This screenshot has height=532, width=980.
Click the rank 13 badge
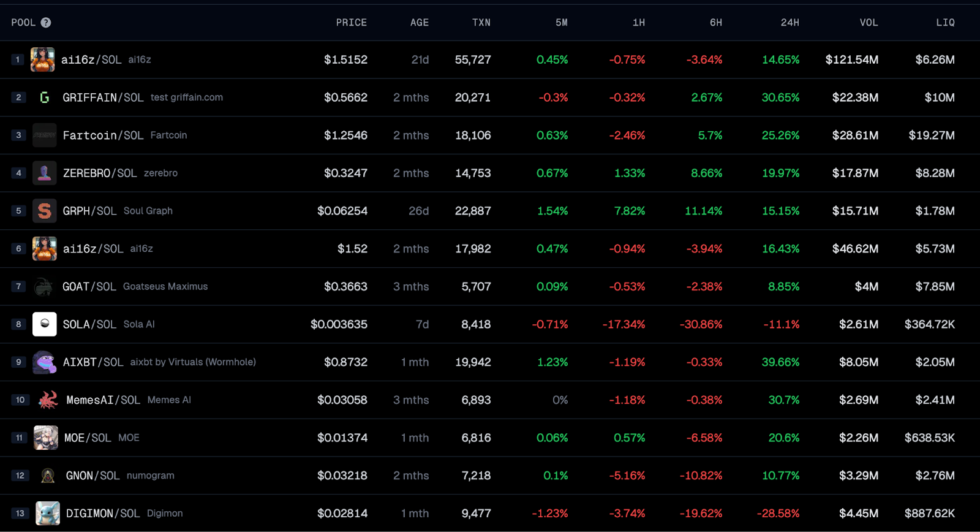(20, 513)
